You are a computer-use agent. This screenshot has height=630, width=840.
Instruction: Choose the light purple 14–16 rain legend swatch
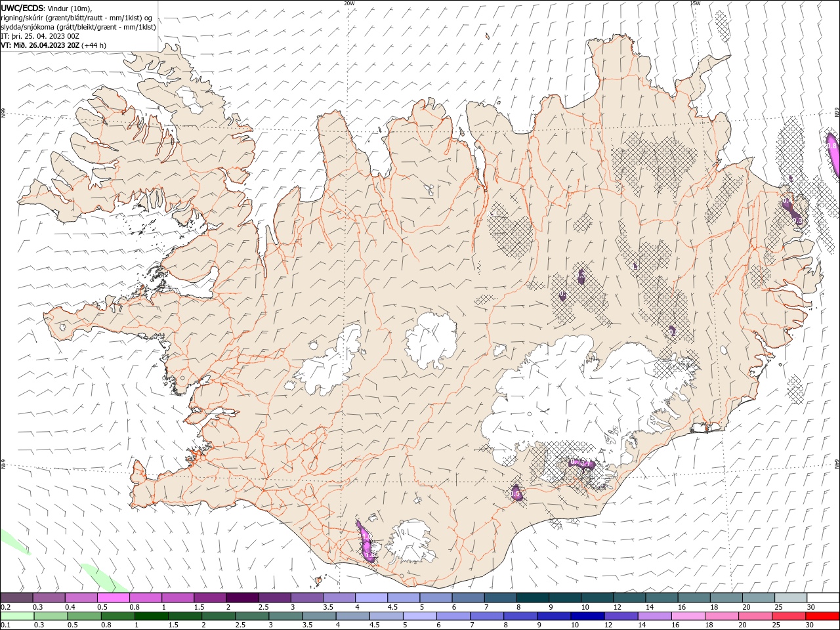point(655,616)
